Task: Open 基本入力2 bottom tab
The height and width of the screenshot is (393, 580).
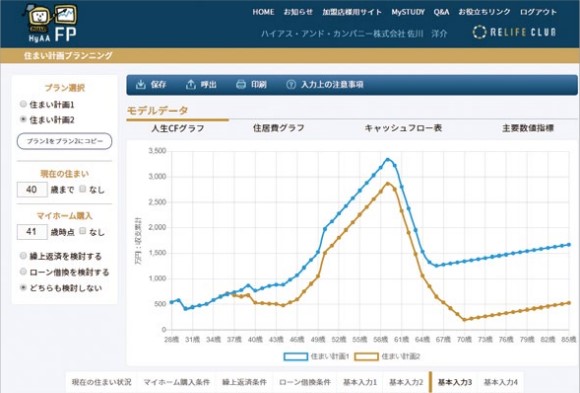Action: 406,382
